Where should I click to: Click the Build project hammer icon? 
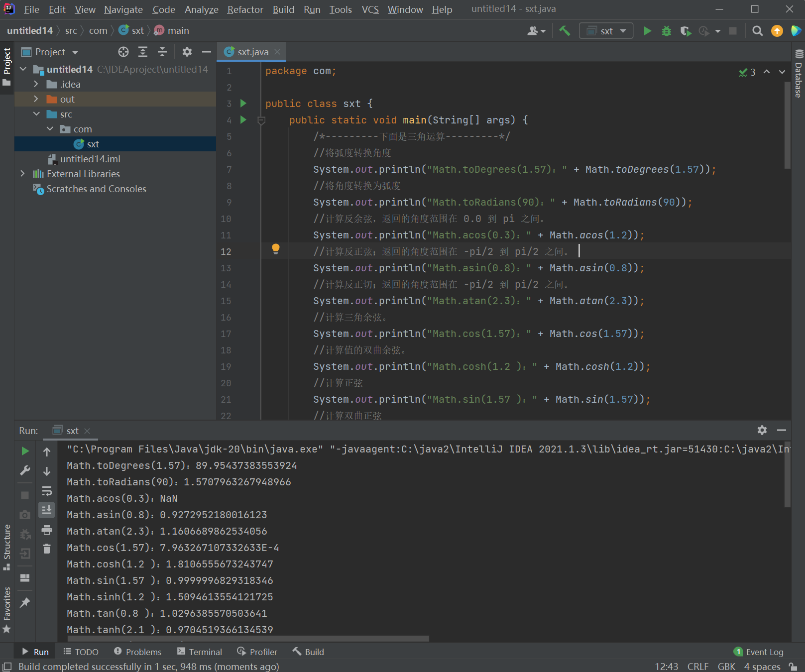coord(565,31)
